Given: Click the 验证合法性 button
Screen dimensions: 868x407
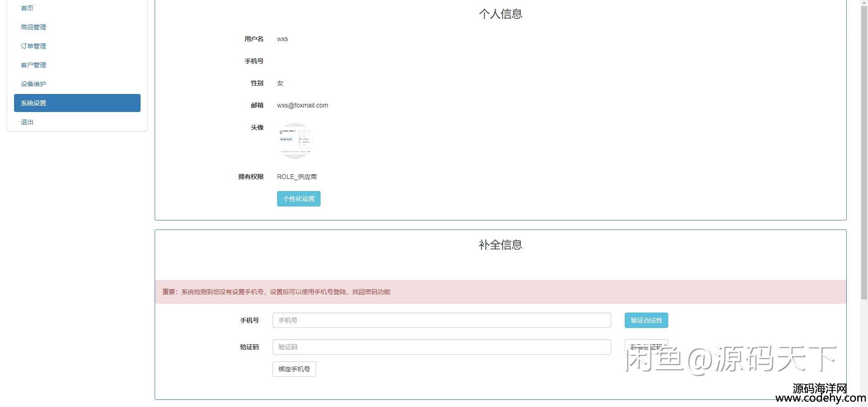Looking at the screenshot, I should tap(646, 320).
